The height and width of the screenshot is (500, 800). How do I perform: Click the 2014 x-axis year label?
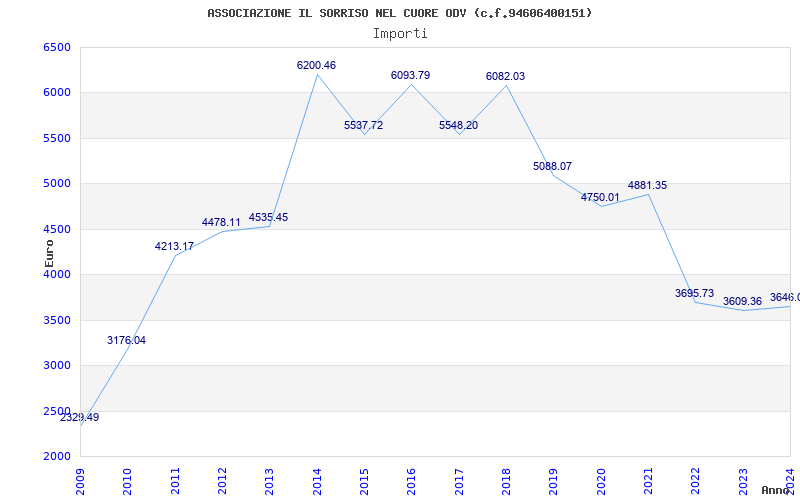tap(317, 482)
